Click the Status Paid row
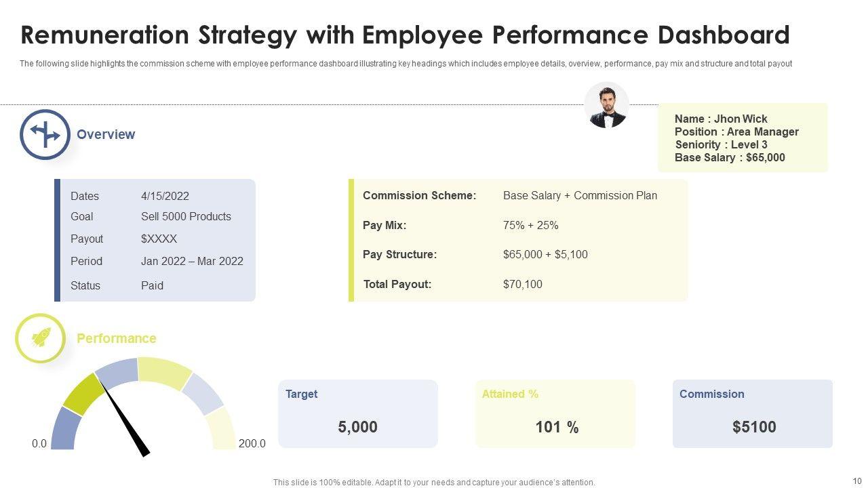Viewport: 868px width, 488px height. click(117, 285)
